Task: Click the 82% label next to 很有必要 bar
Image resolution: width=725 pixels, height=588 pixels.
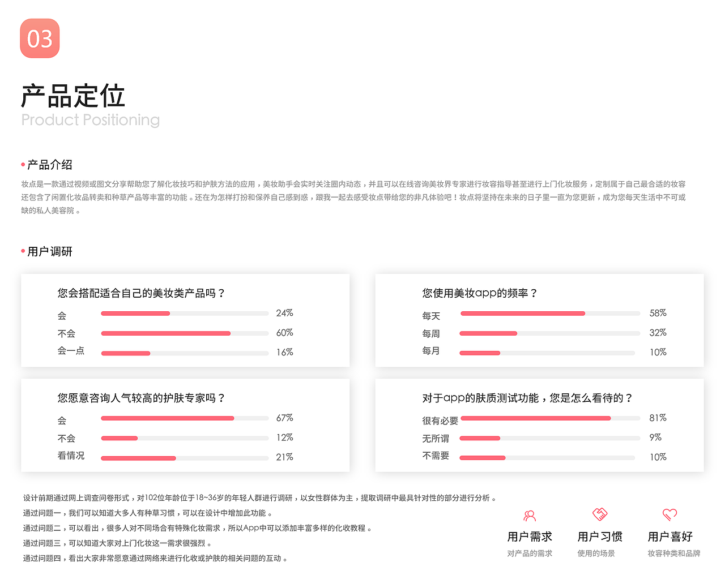Action: coord(658,418)
